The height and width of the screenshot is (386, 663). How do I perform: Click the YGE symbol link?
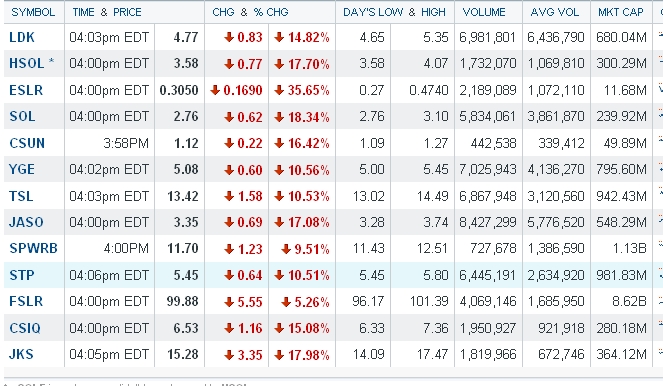click(22, 169)
